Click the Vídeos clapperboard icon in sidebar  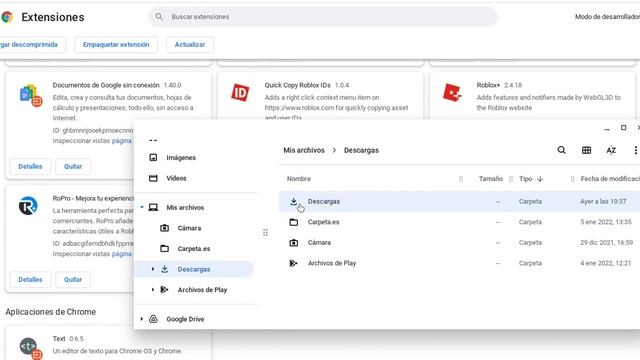click(x=153, y=178)
